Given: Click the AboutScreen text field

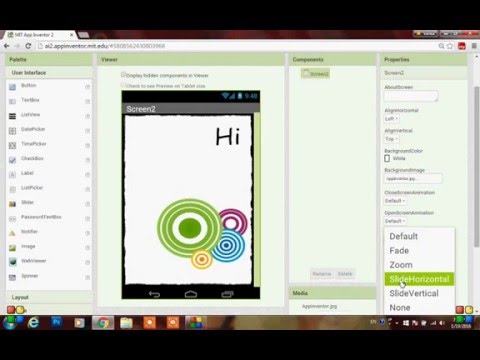Looking at the screenshot, I should tap(411, 96).
